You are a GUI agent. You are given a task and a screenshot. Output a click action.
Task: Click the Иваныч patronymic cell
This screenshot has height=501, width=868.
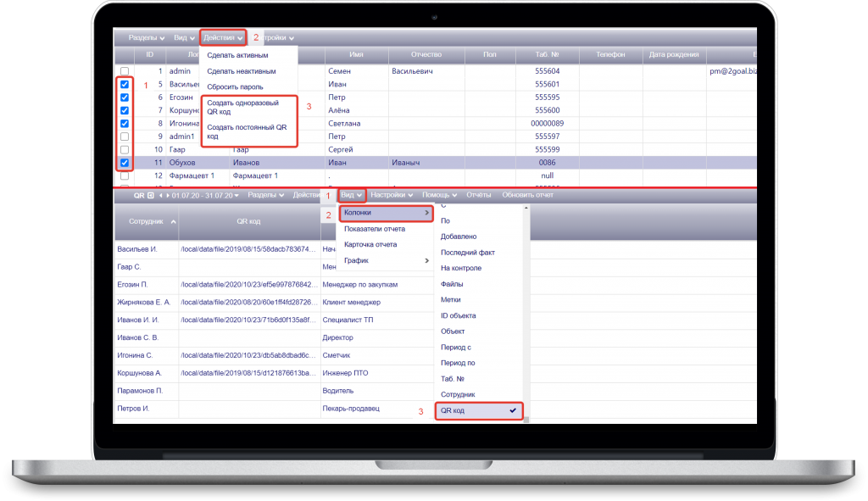[426, 163]
